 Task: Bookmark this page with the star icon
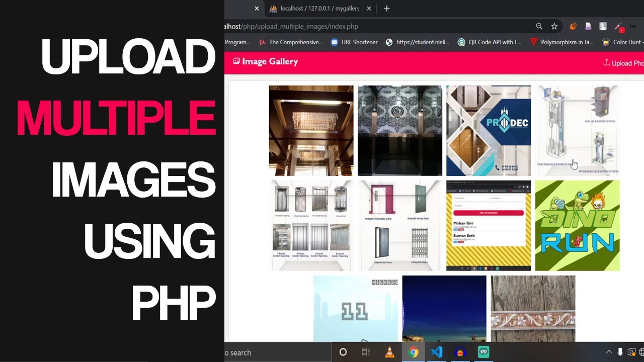(x=554, y=26)
